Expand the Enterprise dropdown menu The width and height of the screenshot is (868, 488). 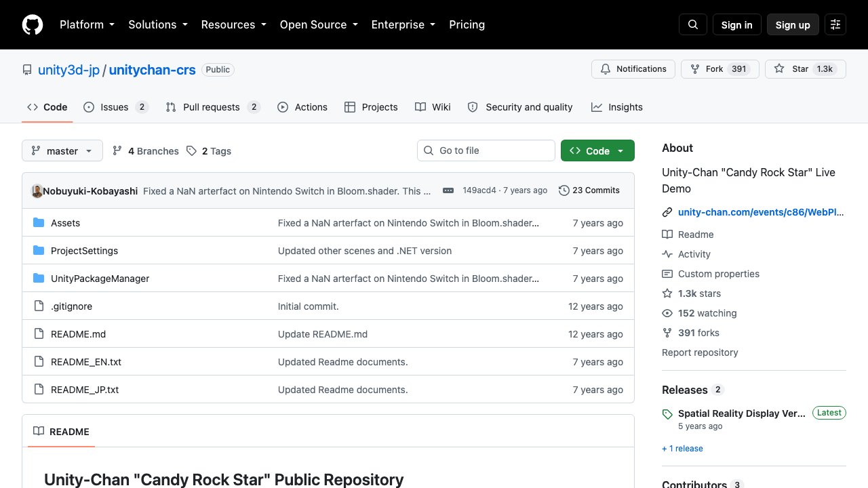pyautogui.click(x=403, y=24)
